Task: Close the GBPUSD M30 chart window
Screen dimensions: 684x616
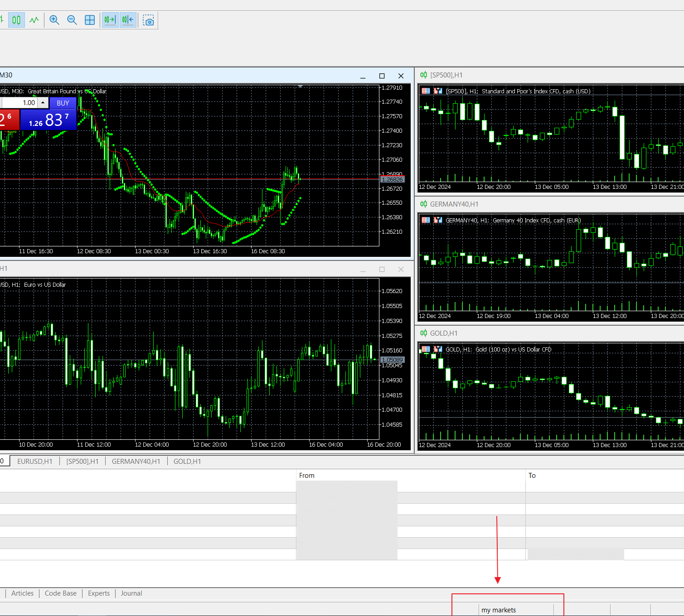Action: pos(401,76)
